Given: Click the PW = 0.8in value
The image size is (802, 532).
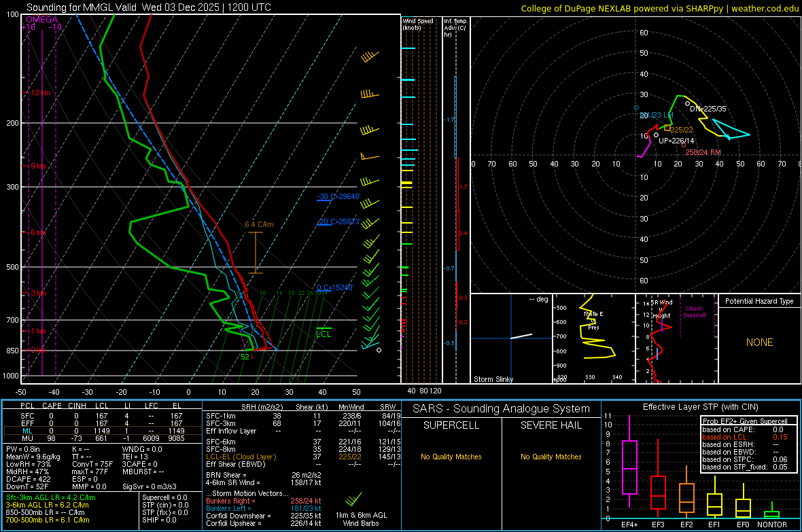Looking at the screenshot, I should point(23,449).
